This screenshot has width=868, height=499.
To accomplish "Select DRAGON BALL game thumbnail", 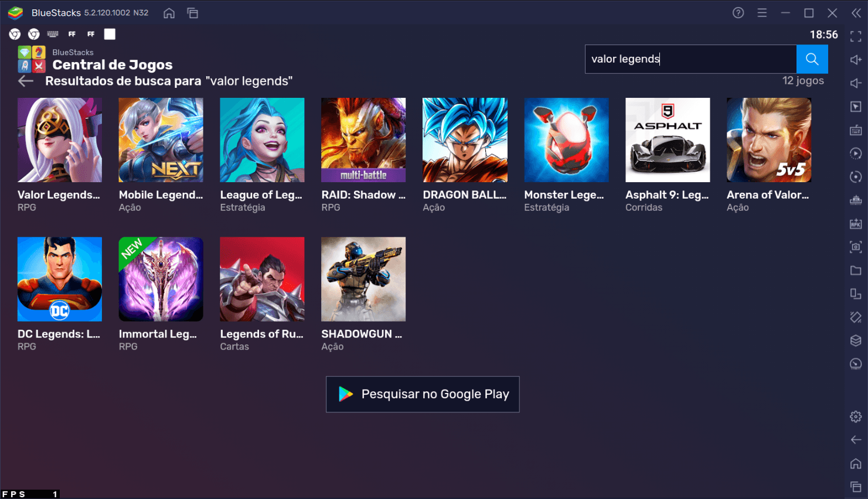I will (x=465, y=140).
